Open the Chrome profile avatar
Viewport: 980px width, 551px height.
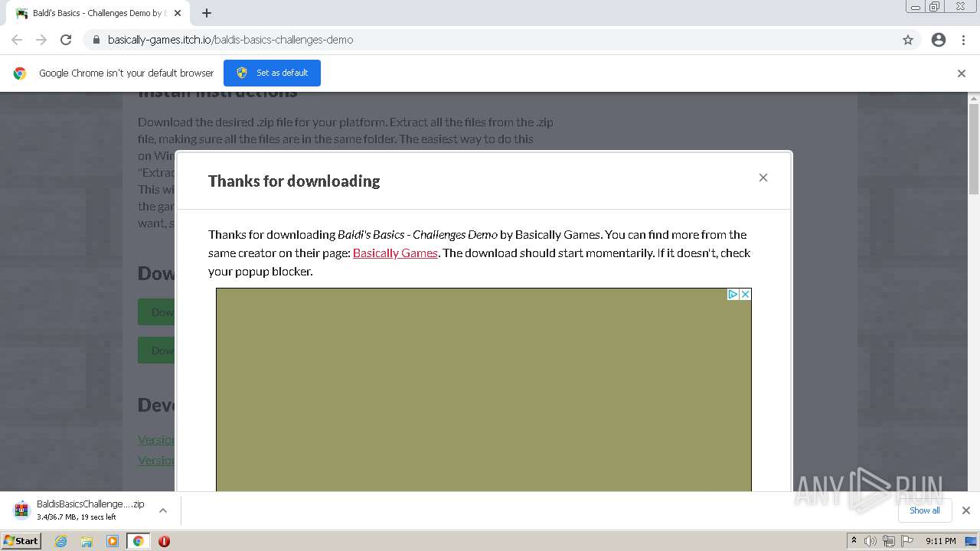click(939, 40)
